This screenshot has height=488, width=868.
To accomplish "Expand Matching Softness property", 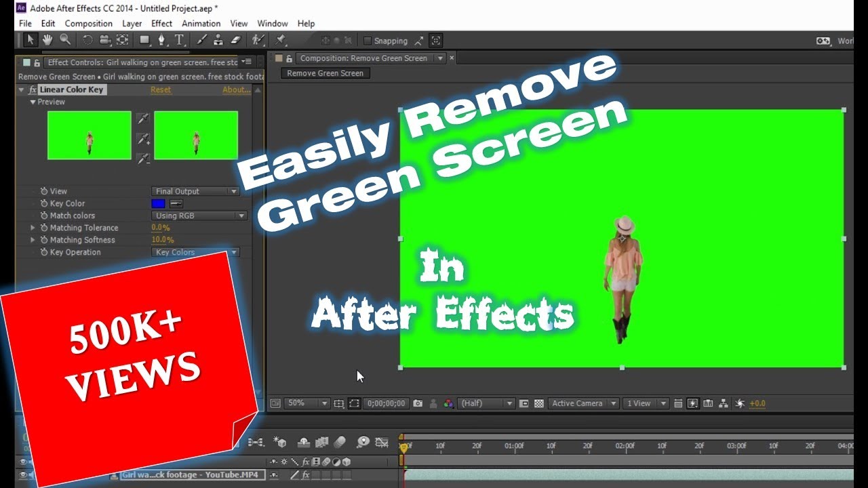I will pos(33,240).
